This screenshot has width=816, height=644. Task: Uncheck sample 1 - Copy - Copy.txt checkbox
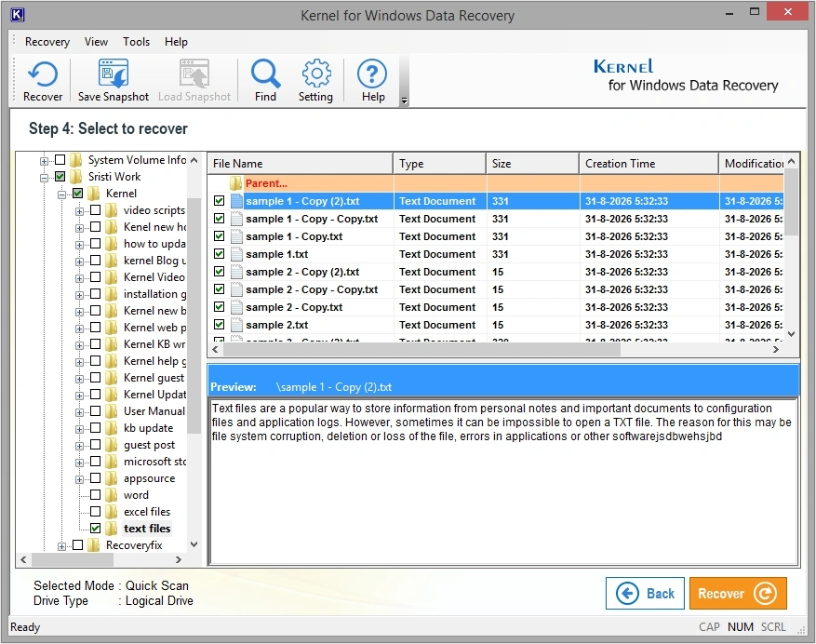[x=219, y=218]
